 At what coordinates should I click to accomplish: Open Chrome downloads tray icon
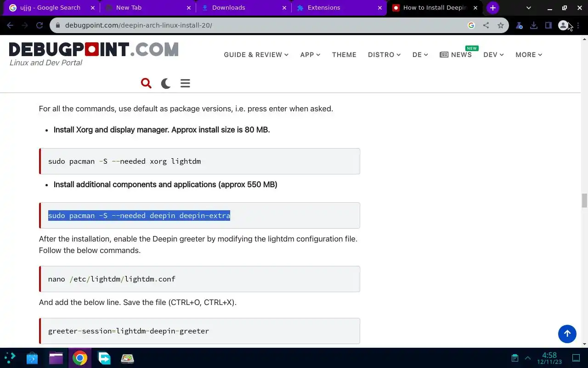click(x=534, y=25)
